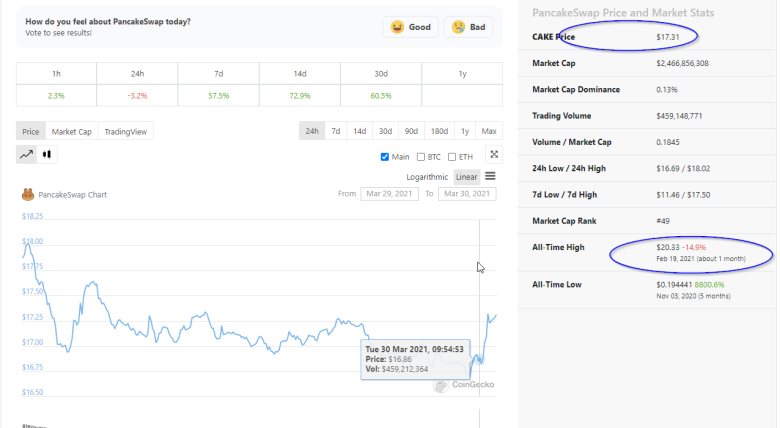This screenshot has width=780, height=428.
Task: Click the fullscreen expand chart icon
Action: [x=493, y=155]
